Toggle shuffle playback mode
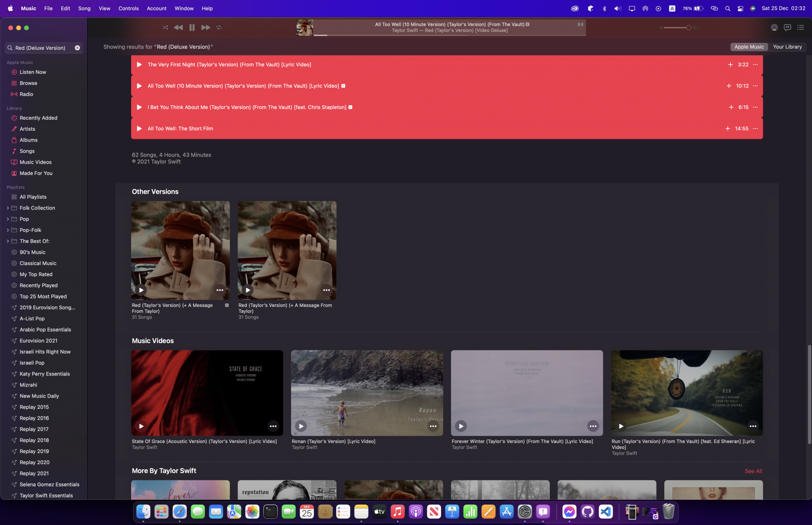This screenshot has height=525, width=812. (165, 28)
